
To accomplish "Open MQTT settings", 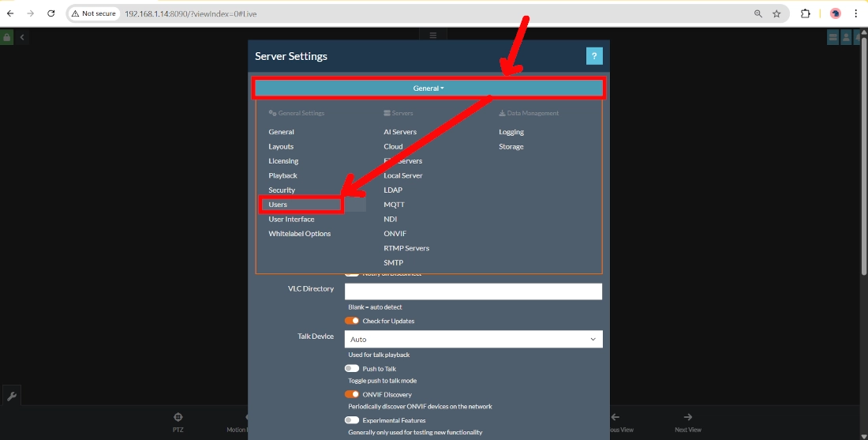I will (394, 205).
